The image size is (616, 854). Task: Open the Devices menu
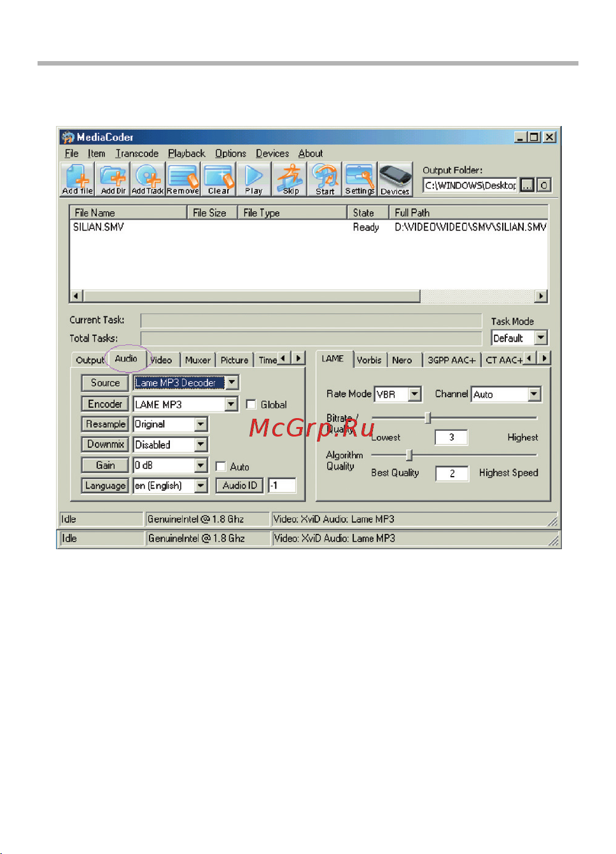click(x=272, y=153)
